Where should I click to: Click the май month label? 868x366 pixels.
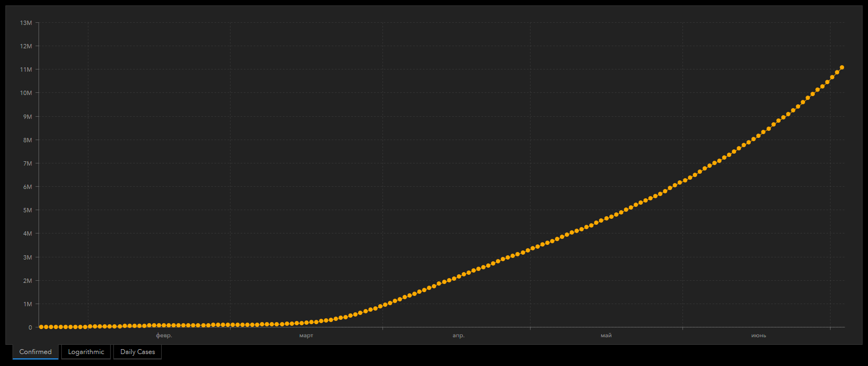606,336
